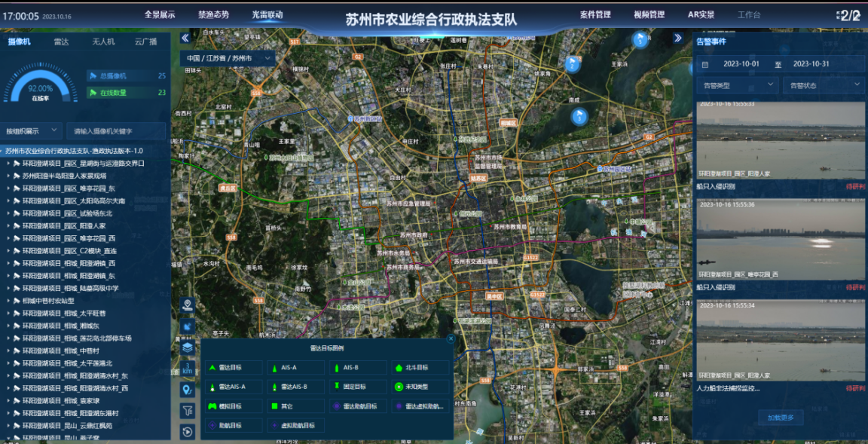868x444 pixels.
Task: Switch to the 雷达 tab
Action: (x=62, y=42)
